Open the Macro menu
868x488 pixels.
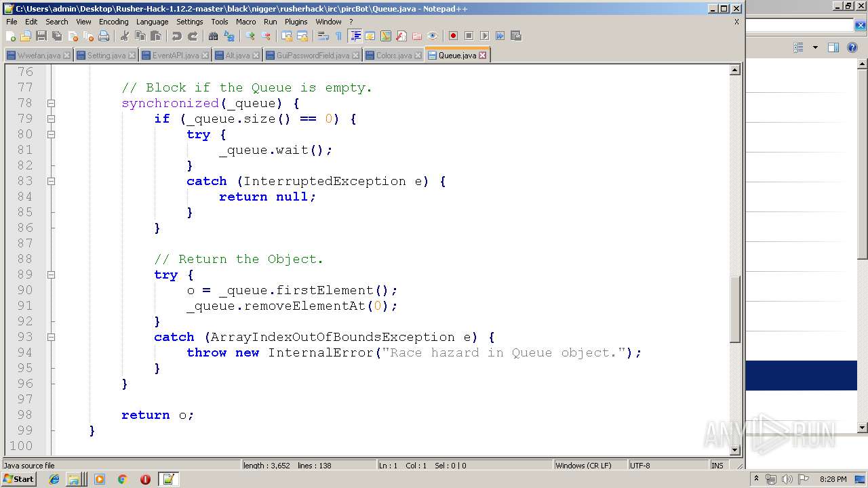point(246,22)
